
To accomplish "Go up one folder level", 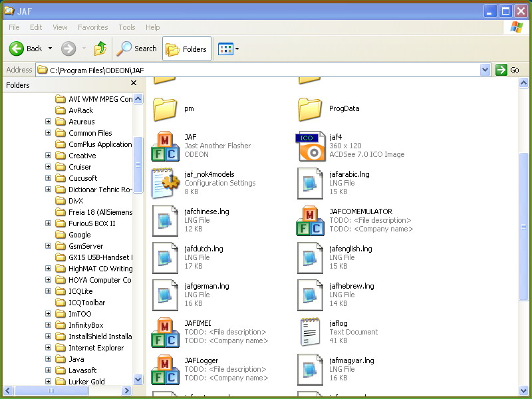I will 100,49.
